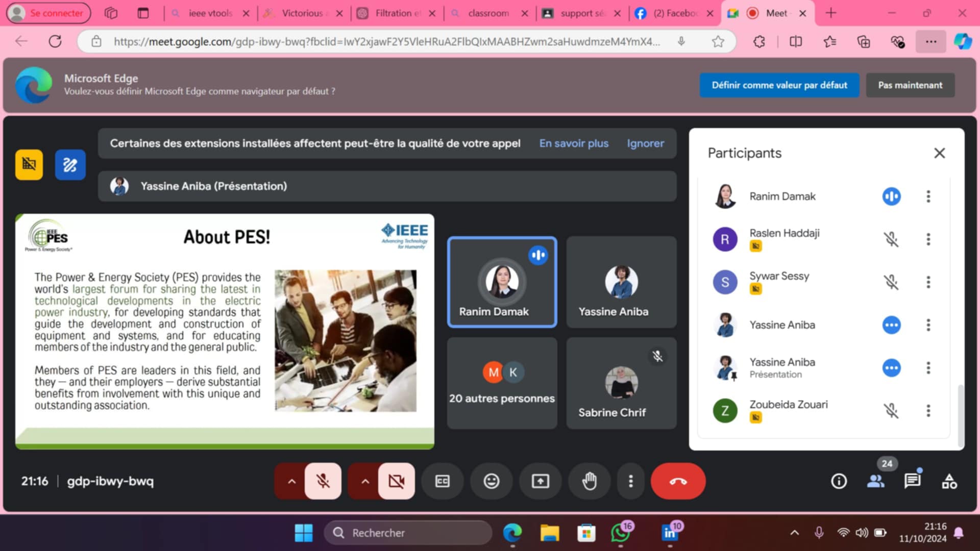
Task: Open the chat with everyone icon
Action: [x=912, y=481]
